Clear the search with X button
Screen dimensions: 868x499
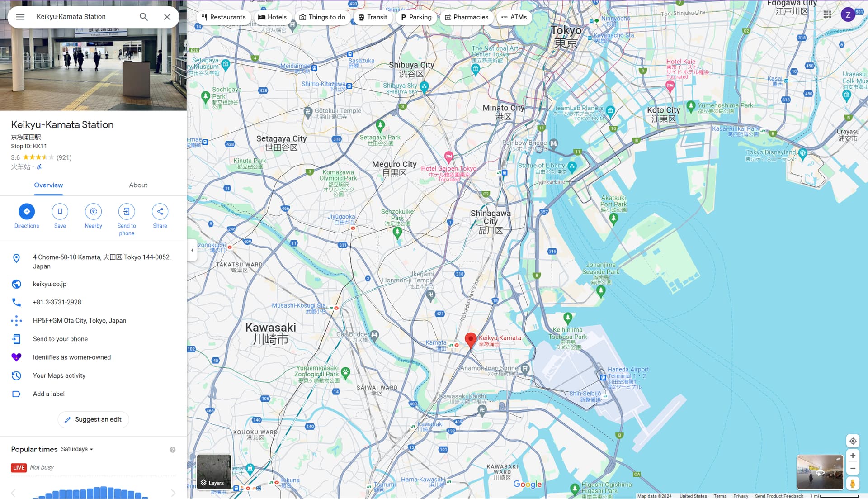[167, 17]
